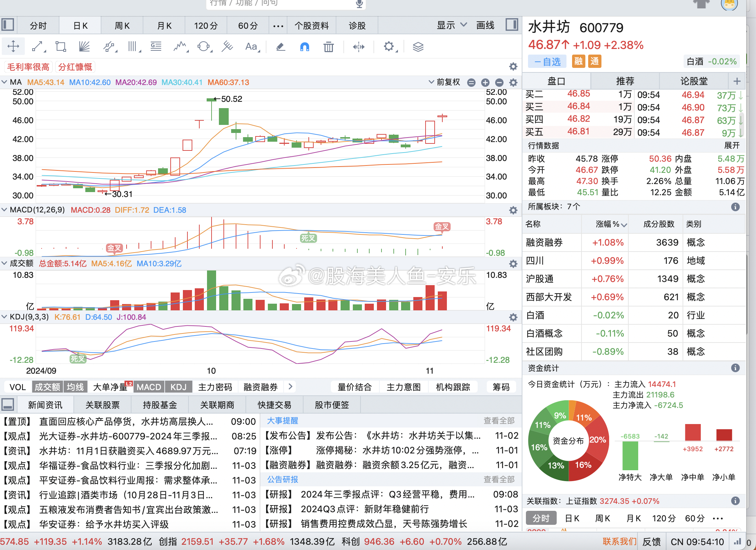This screenshot has width=756, height=550.
Task: Add a new tab with plus button
Action: click(x=737, y=81)
